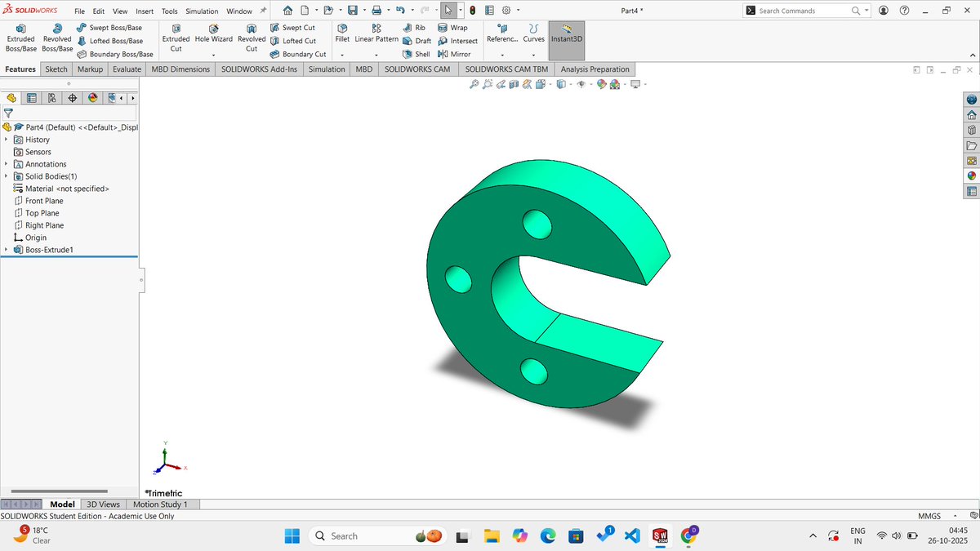Open the 3D Views tab

tap(103, 504)
